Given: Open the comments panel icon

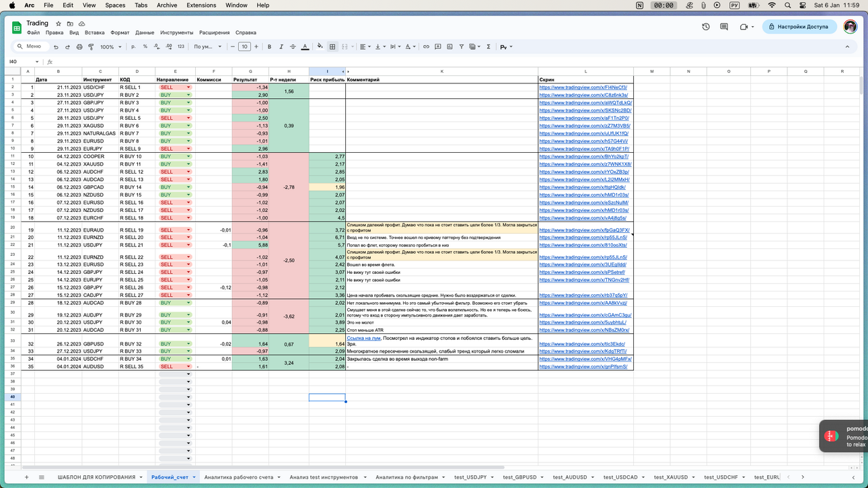Looking at the screenshot, I should tap(724, 27).
